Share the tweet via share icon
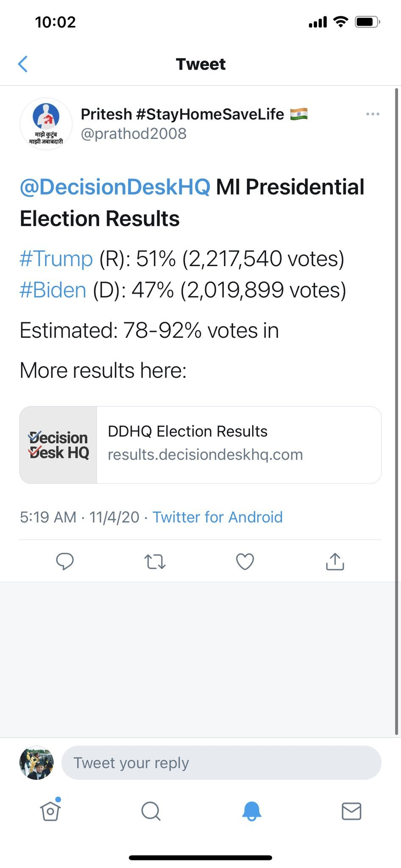This screenshot has height=868, width=401. point(335,561)
